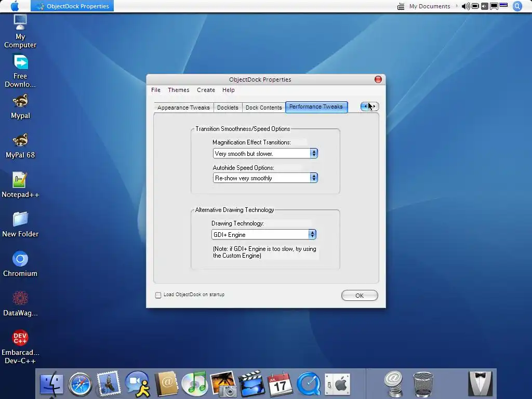This screenshot has height=399, width=532.
Task: Switch to Dock Contents tab
Action: (263, 108)
